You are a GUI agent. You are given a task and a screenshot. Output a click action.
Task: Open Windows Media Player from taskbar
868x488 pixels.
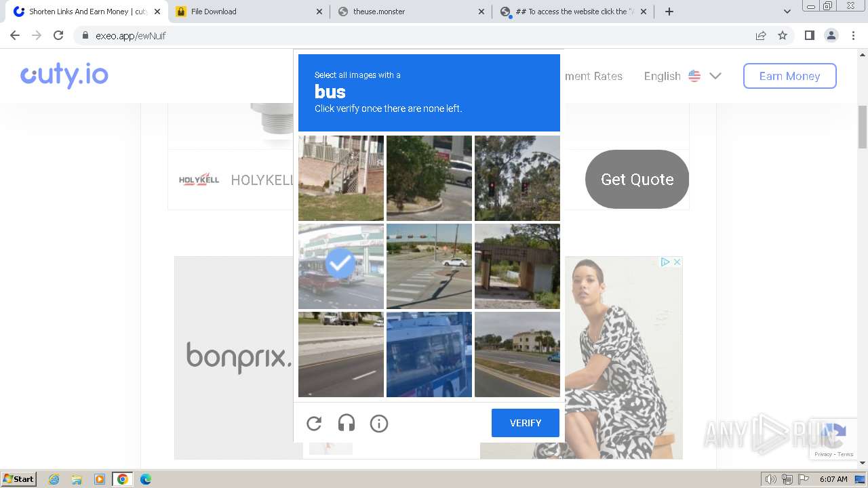click(100, 479)
